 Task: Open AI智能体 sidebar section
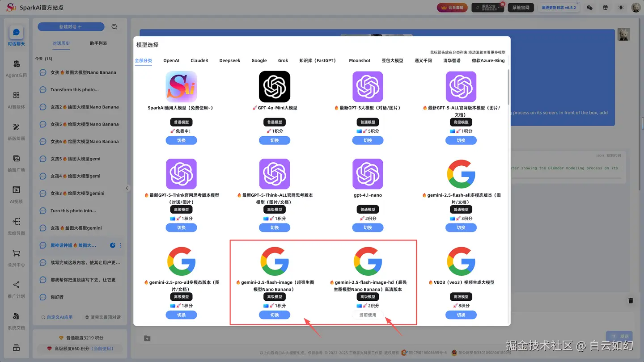point(16,100)
